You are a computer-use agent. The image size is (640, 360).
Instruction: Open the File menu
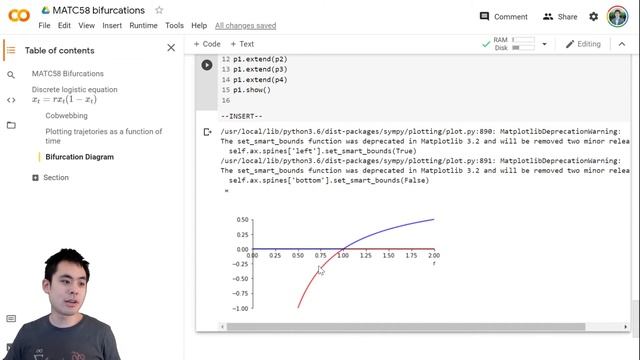point(44,25)
